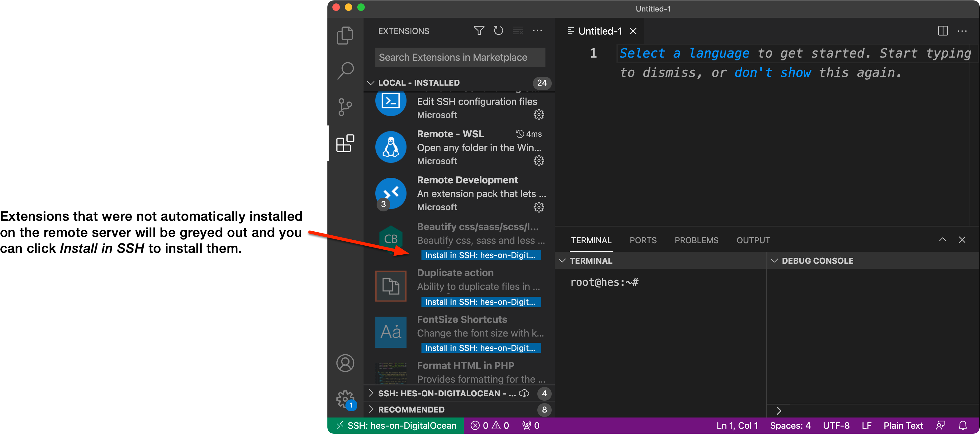Image resolution: width=980 pixels, height=434 pixels.
Task: Click Ln 1, Col 1 in status bar
Action: pyautogui.click(x=737, y=425)
